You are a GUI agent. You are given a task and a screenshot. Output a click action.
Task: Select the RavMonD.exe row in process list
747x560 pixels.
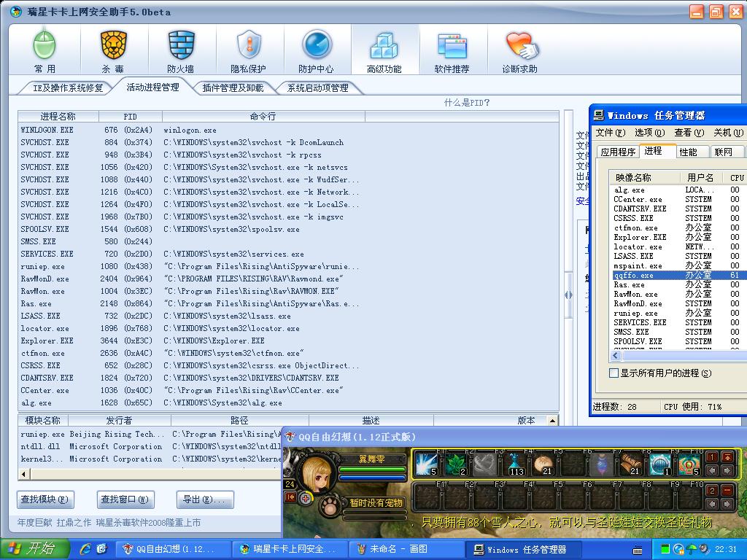pos(288,279)
